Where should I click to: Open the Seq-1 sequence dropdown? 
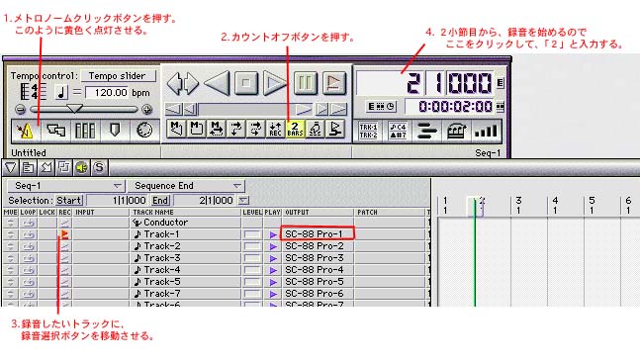[65, 186]
